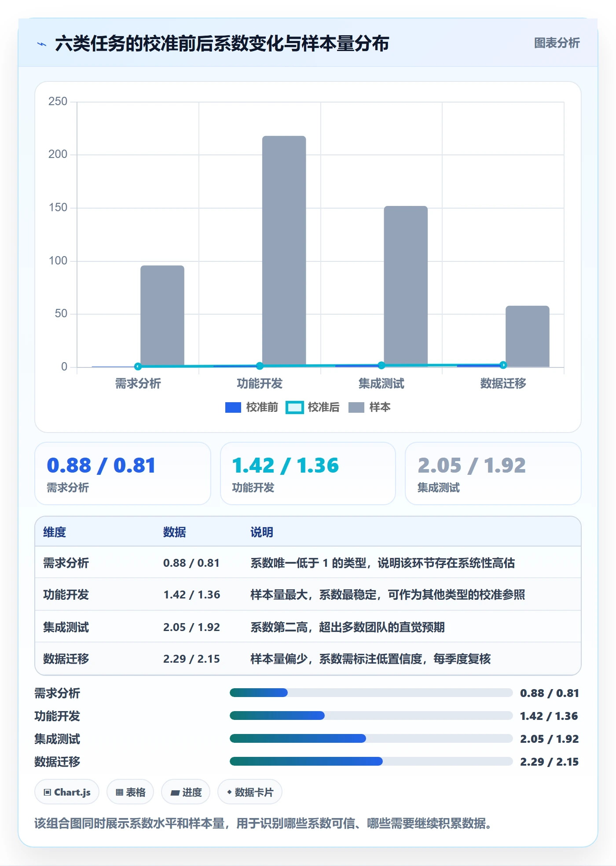Image resolution: width=616 pixels, height=866 pixels.
Task: Click the x-axis label 集成测试
Action: pos(381,384)
